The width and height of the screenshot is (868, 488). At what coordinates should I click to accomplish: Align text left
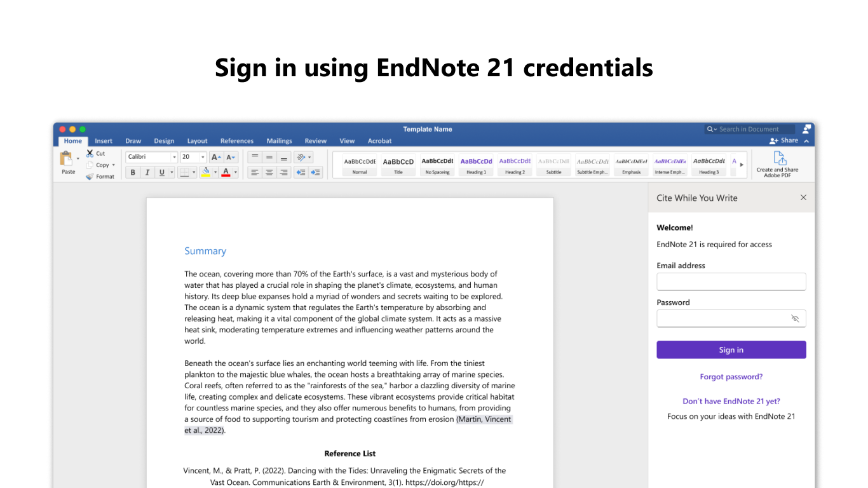(x=255, y=172)
